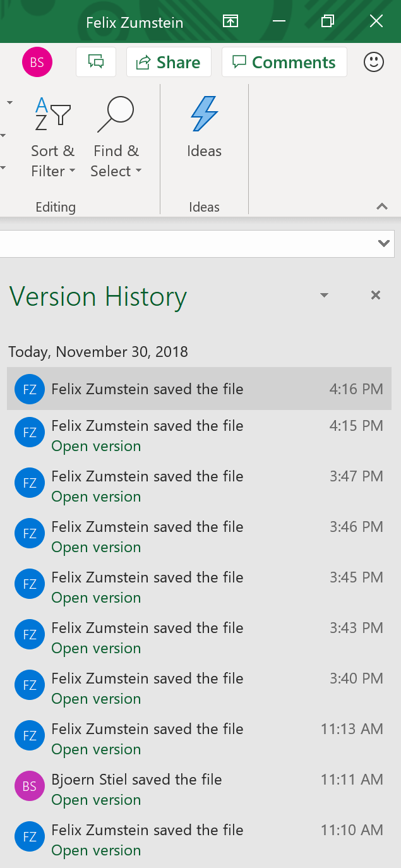Expand the formula bar

click(383, 243)
